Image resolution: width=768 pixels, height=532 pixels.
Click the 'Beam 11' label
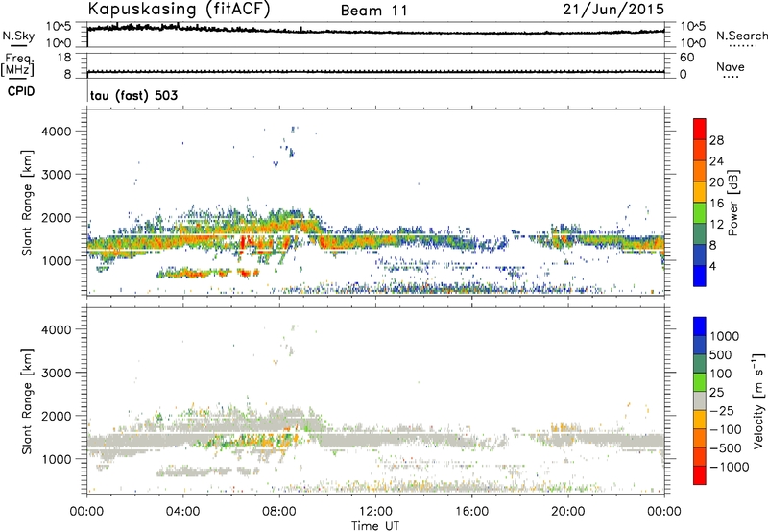click(x=374, y=11)
